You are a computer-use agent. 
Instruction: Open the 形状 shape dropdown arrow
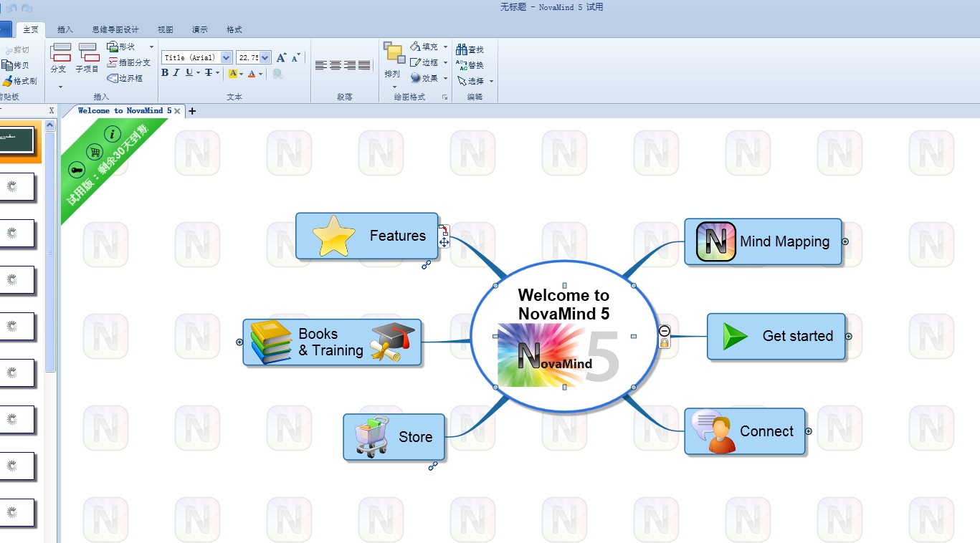(151, 47)
